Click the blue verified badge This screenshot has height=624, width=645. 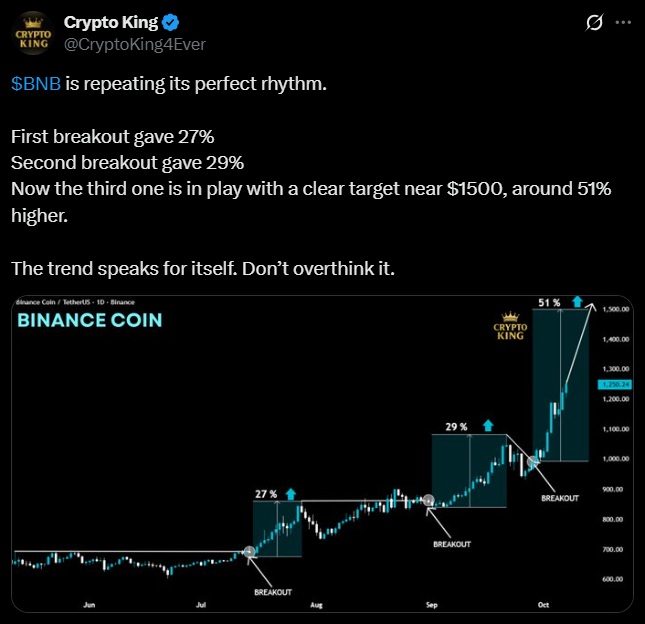pos(171,22)
